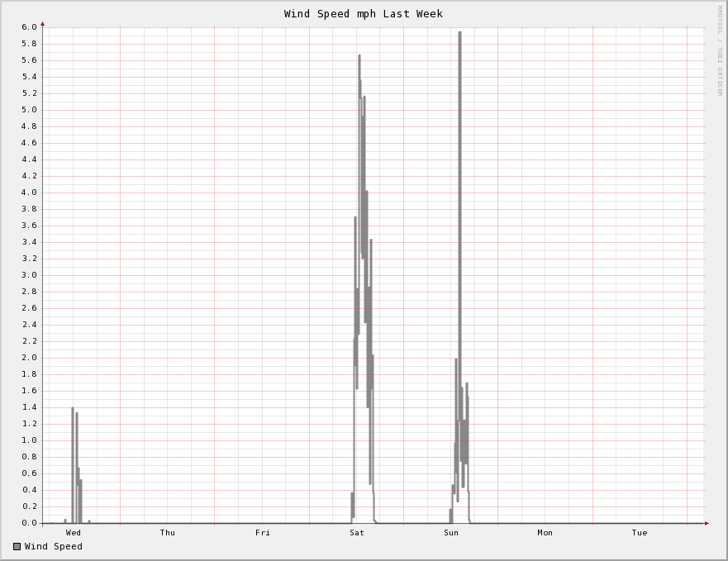Image resolution: width=728 pixels, height=561 pixels.
Task: Click the "Wind Speed" legend label
Action: (54, 546)
